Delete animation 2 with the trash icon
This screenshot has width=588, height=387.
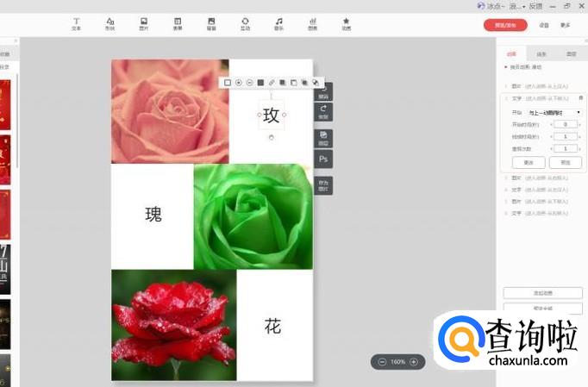[x=581, y=98]
